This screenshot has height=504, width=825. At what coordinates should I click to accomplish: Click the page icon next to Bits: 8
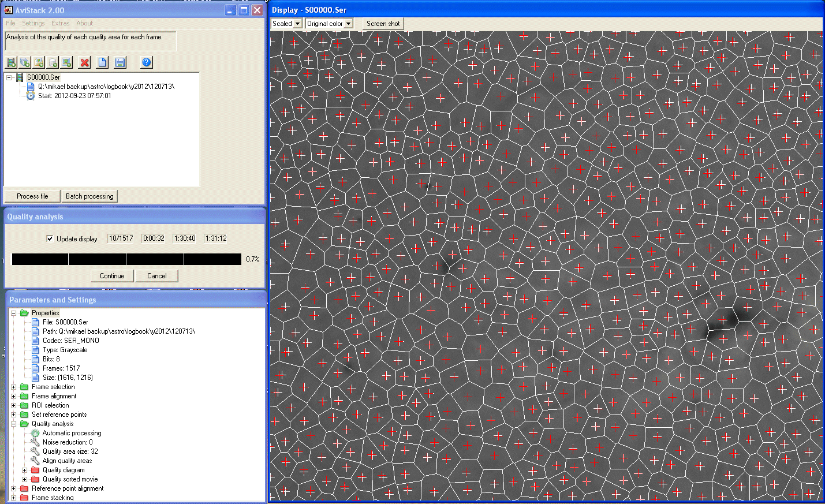coord(35,359)
